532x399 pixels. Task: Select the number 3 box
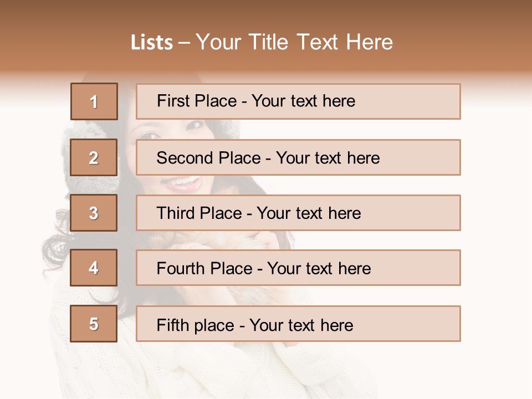point(94,213)
